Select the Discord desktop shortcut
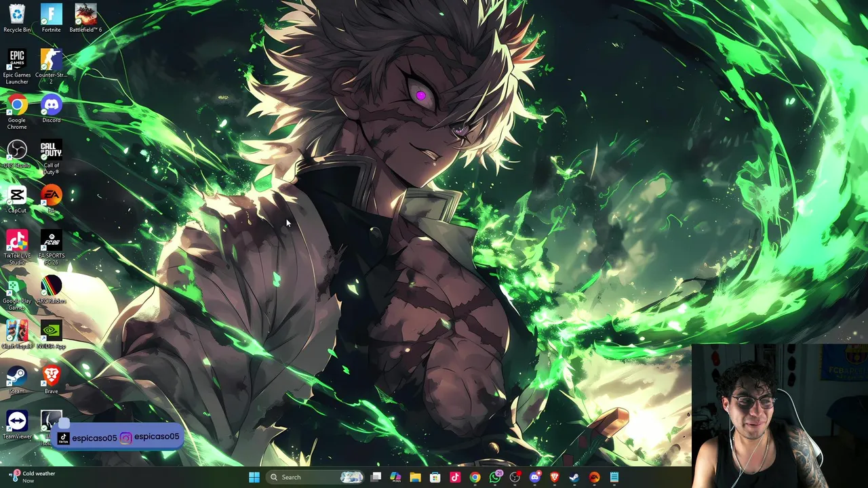The height and width of the screenshot is (488, 868). pos(51,109)
